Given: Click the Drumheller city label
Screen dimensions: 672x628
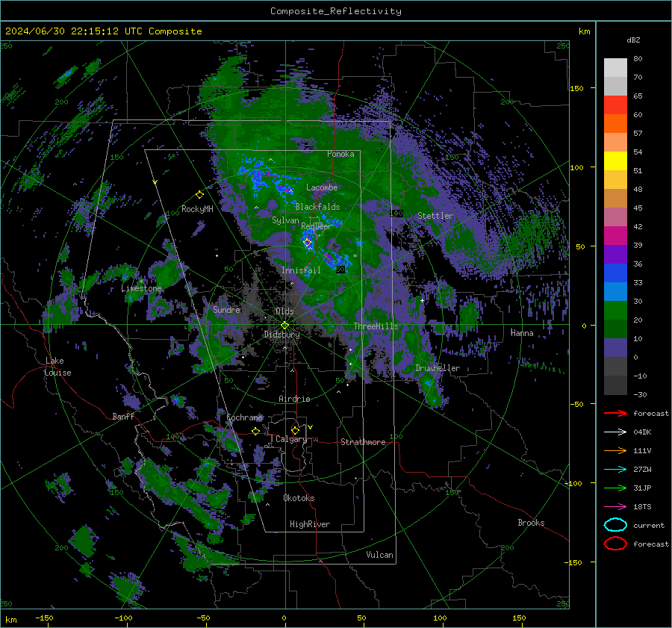Looking at the screenshot, I should (438, 368).
